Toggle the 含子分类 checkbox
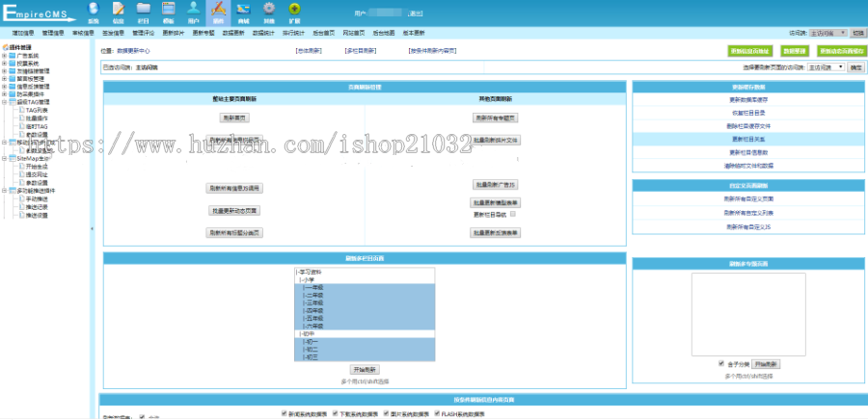Viewport: 868px width, 420px height. [x=720, y=363]
